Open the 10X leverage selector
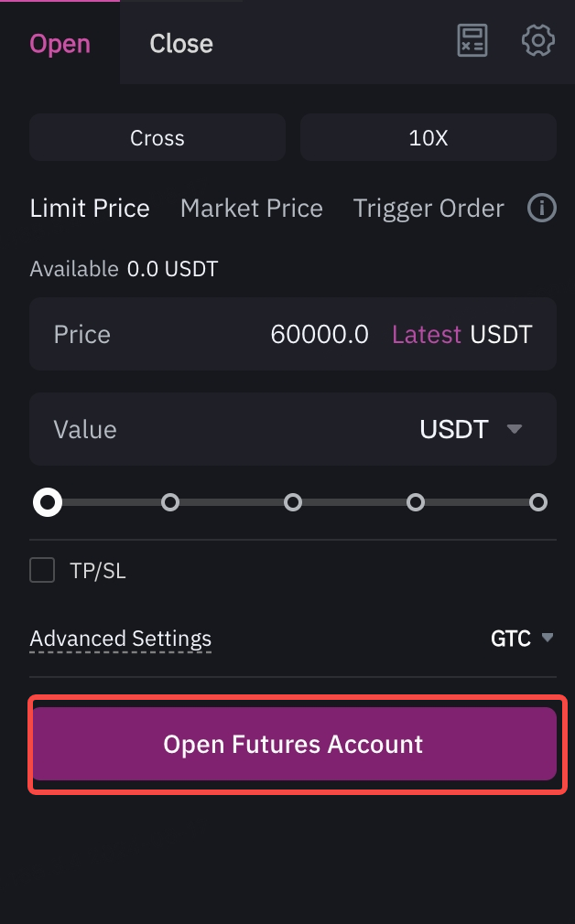 [x=429, y=138]
